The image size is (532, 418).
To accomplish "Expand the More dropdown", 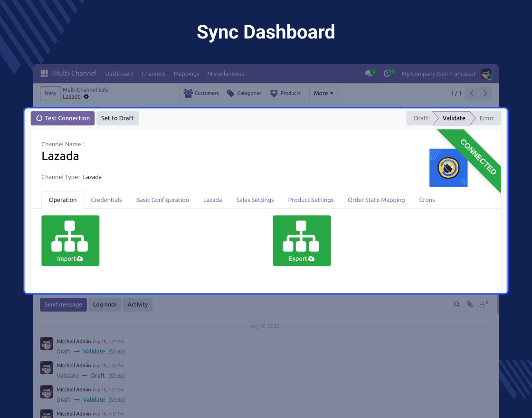I will (x=323, y=93).
